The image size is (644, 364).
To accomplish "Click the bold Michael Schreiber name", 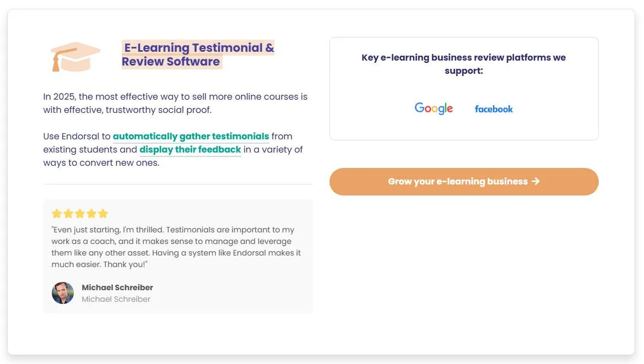I will click(117, 287).
